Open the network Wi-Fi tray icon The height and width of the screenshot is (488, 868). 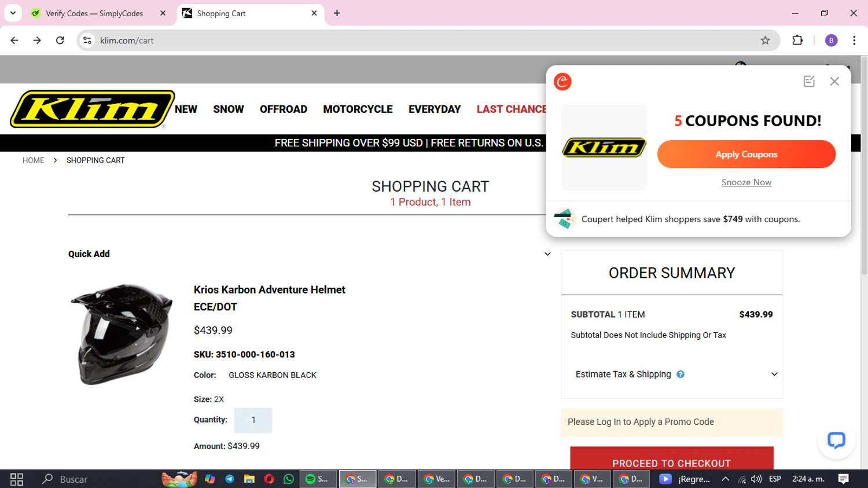(x=742, y=479)
